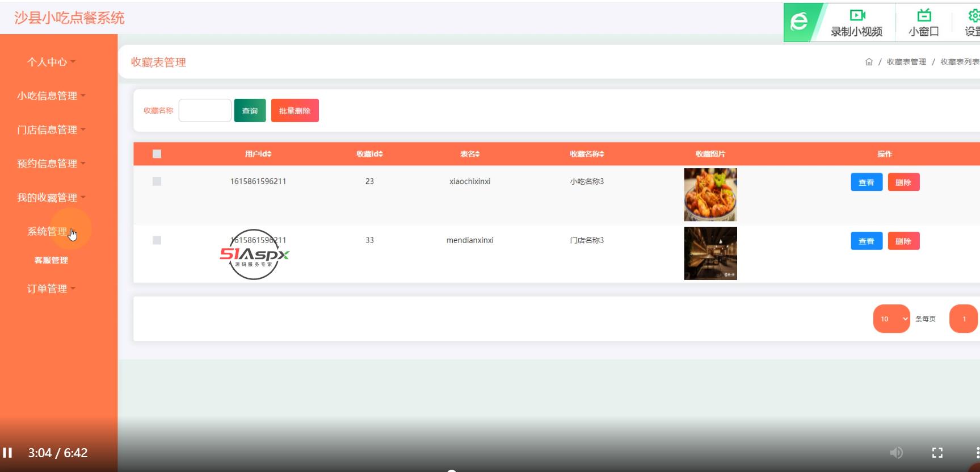Click user id in the xiaochixinxi row
Screen dimensions: 980x472
click(x=258, y=181)
